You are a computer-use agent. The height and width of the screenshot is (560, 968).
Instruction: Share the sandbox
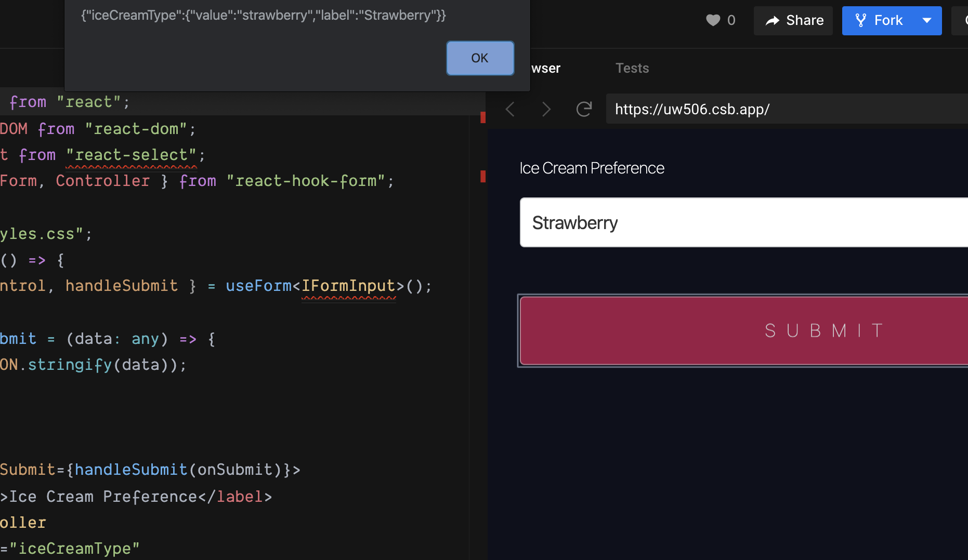pos(793,20)
